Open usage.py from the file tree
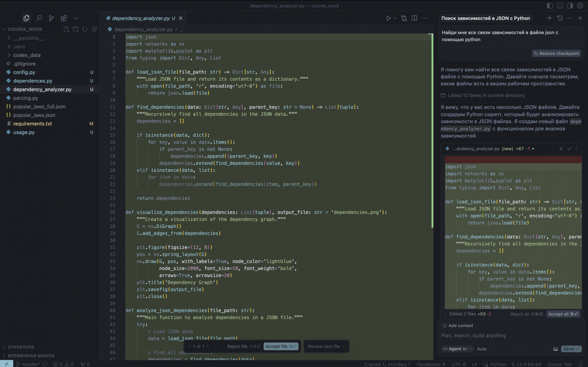The width and height of the screenshot is (588, 367). [x=24, y=132]
